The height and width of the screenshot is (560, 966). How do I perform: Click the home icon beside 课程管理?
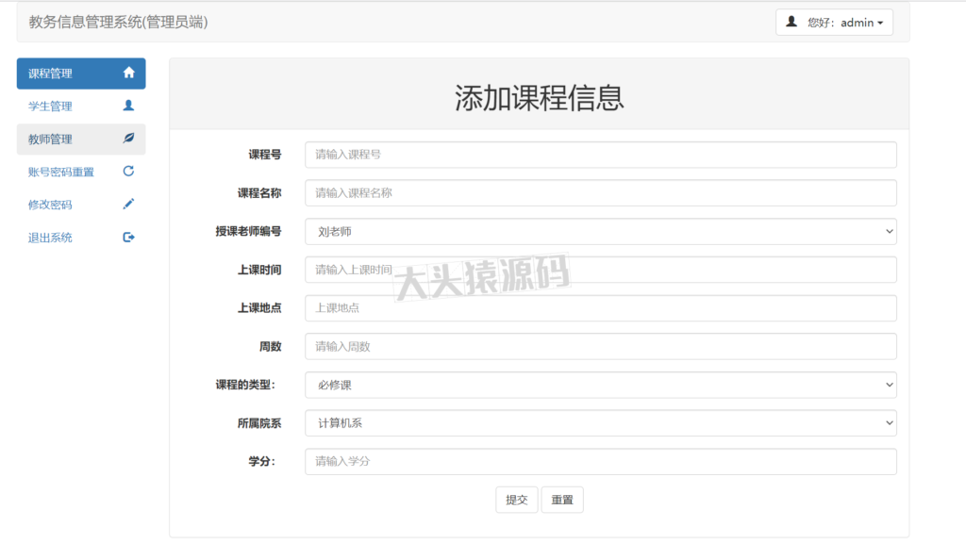(x=128, y=73)
